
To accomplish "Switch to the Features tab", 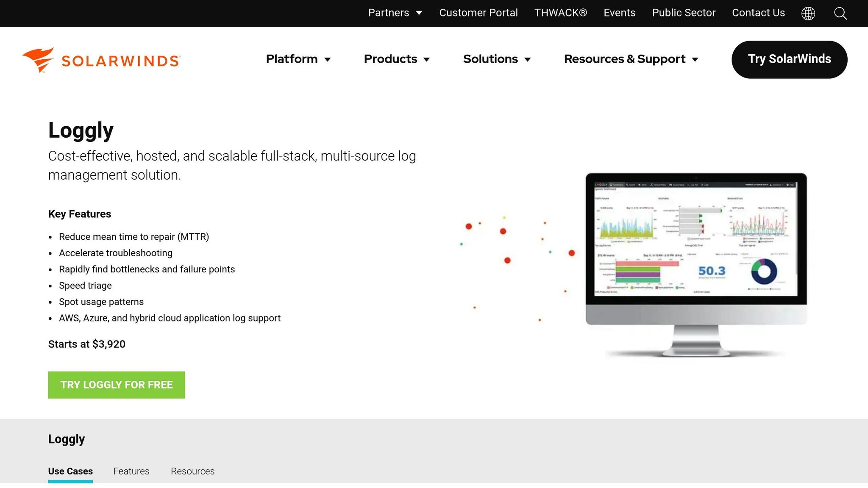I will (131, 471).
